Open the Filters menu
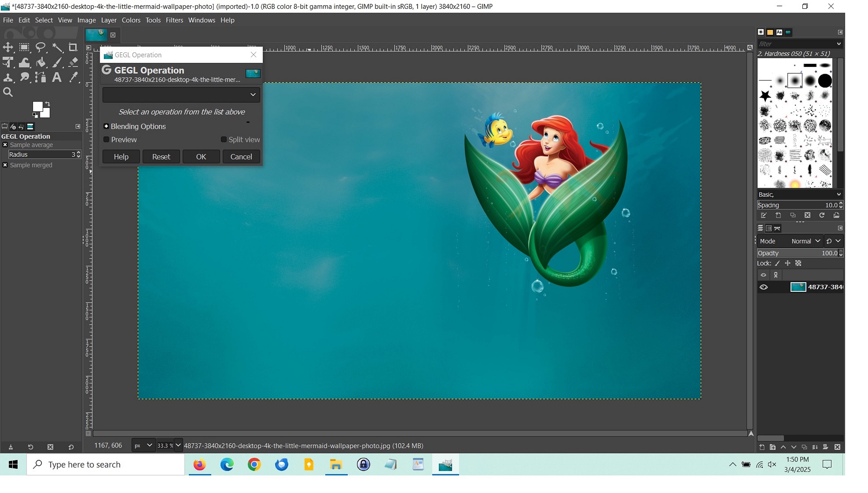868x493 pixels. (x=174, y=20)
